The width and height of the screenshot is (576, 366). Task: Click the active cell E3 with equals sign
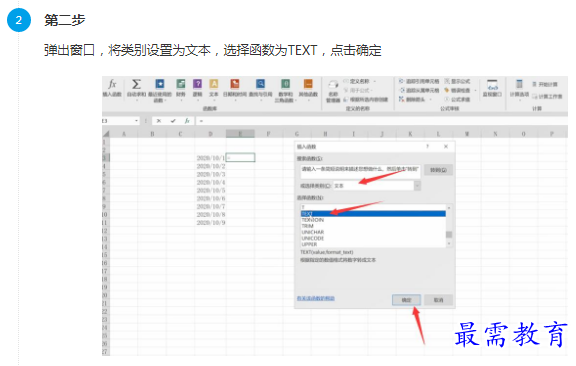(x=240, y=158)
